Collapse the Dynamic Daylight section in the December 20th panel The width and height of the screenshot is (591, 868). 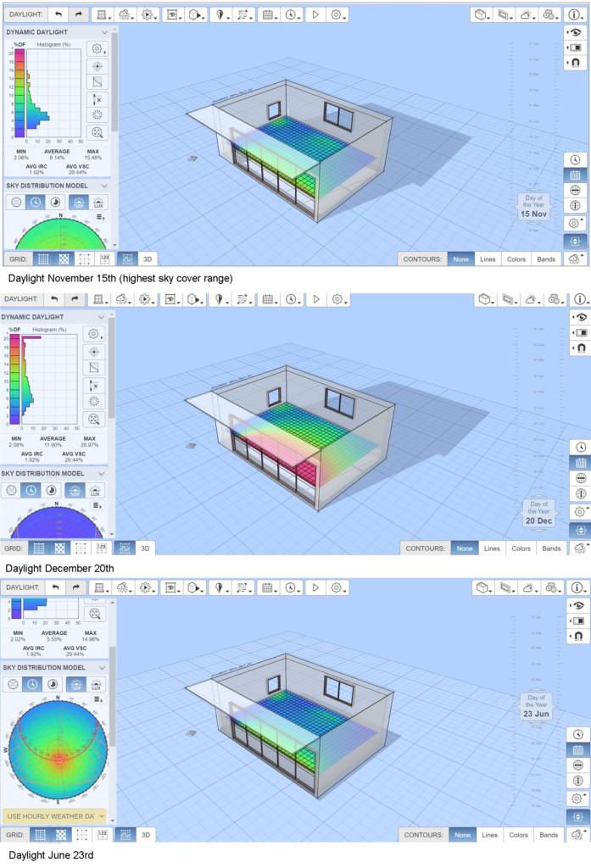(x=103, y=316)
